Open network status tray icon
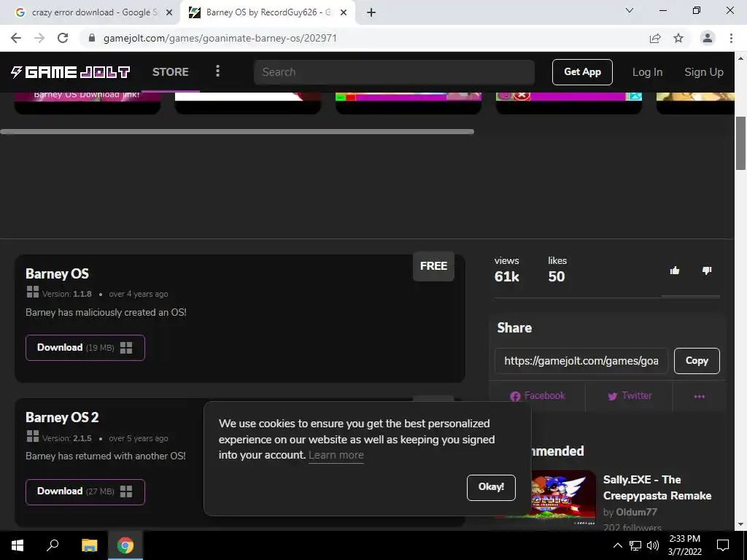The width and height of the screenshot is (747, 560). coord(635,545)
